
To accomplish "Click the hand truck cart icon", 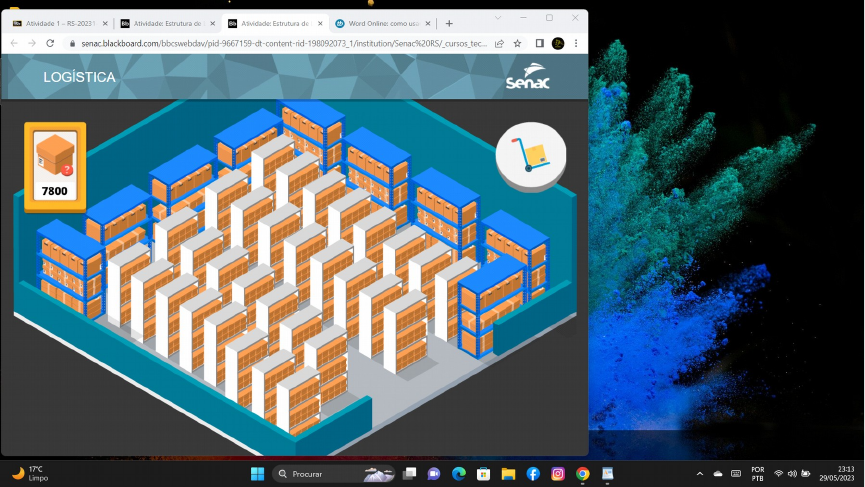I will [531, 157].
